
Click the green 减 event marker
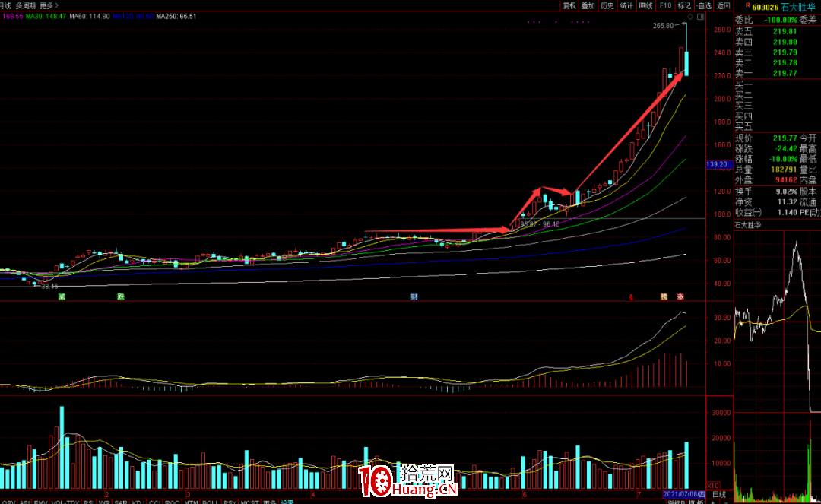(x=62, y=296)
